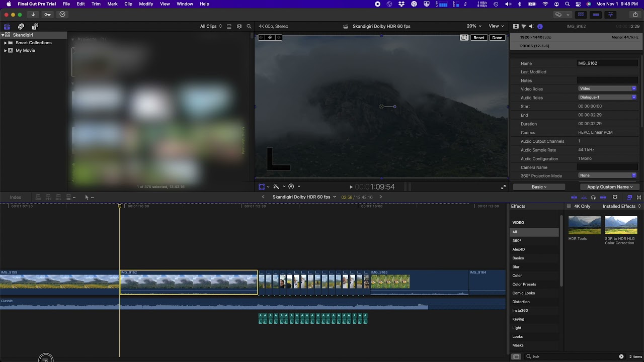Screen dimensions: 644x362
Task: Go to previous keyframe arrow in viewer
Action: coord(262,38)
